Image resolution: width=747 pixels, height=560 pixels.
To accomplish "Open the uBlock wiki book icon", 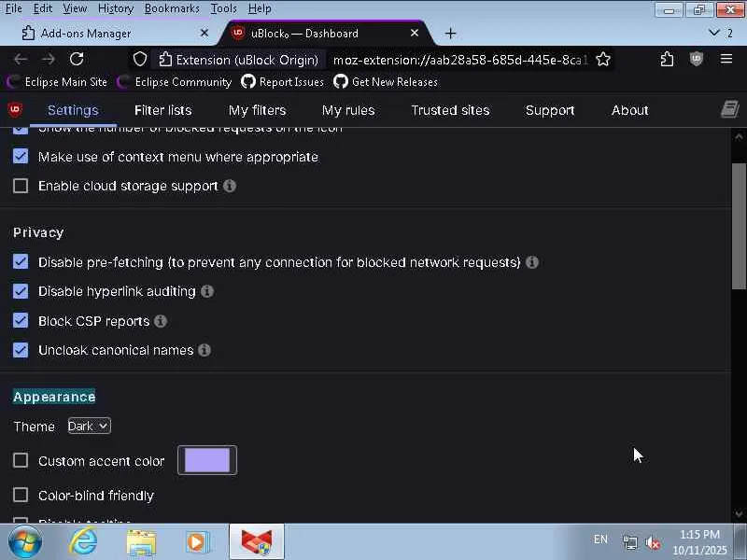I will (730, 109).
